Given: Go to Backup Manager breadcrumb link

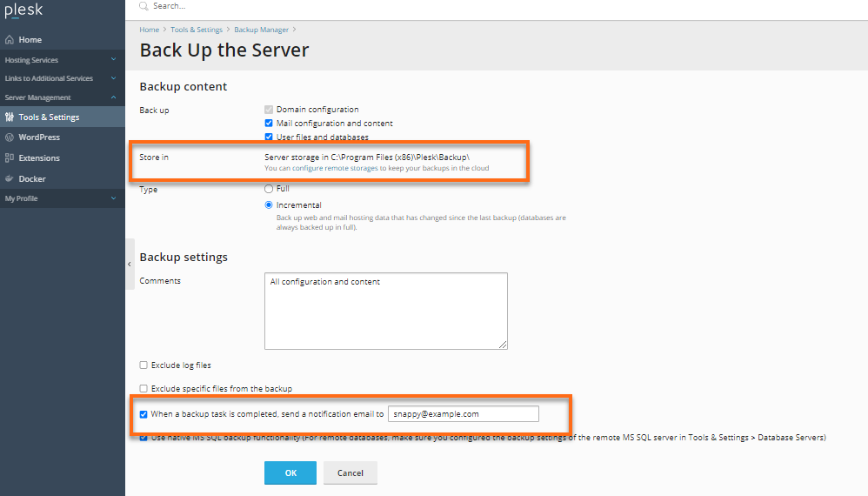Looking at the screenshot, I should coord(261,30).
